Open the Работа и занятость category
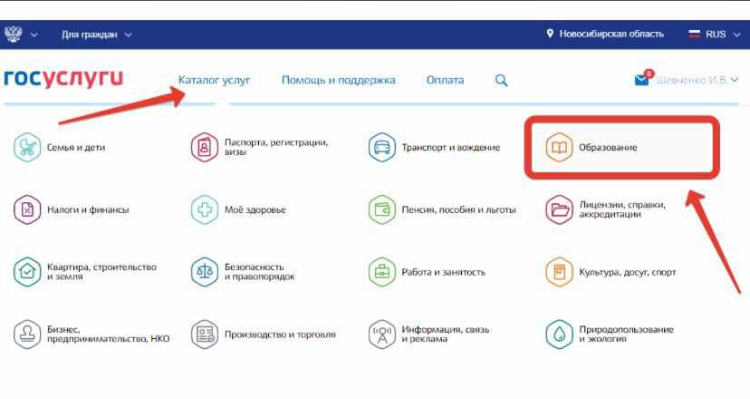The image size is (750, 399). coord(427,272)
